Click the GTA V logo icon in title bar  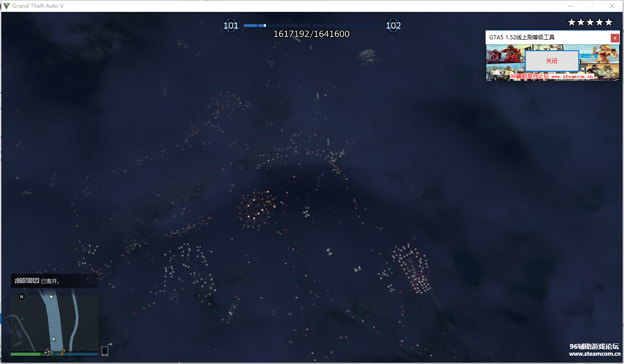tap(6, 6)
